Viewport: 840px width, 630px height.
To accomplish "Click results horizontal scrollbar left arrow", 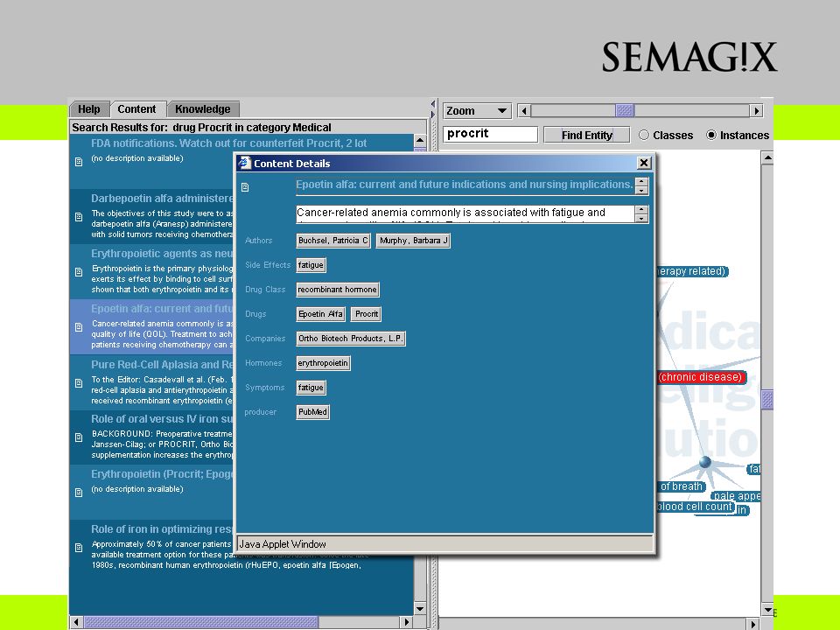I will (76, 622).
